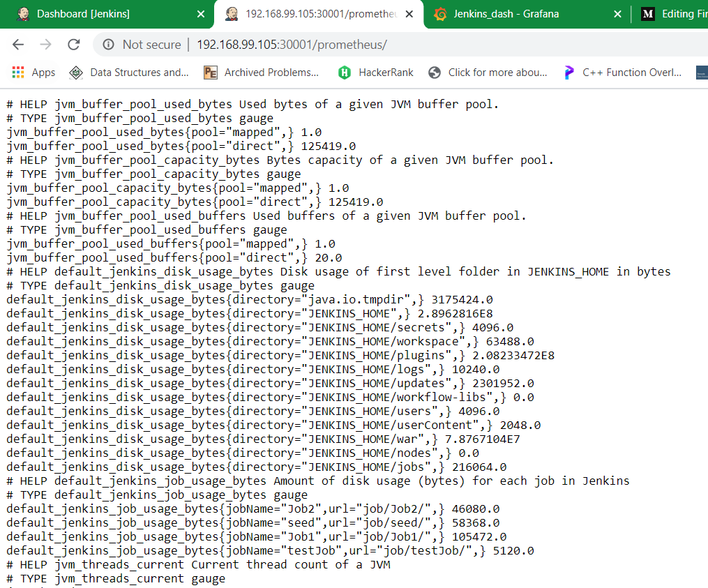
Task: Click the C++ Function Overloading bookmark icon
Action: pyautogui.click(x=568, y=72)
